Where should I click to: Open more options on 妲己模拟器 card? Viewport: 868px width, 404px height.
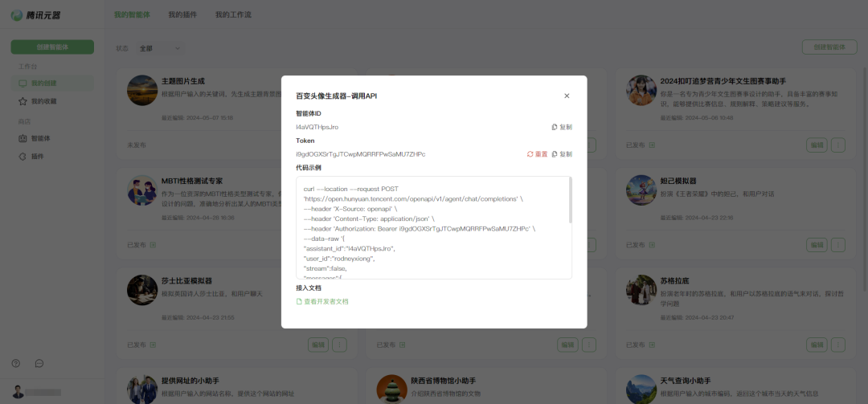pyautogui.click(x=838, y=245)
